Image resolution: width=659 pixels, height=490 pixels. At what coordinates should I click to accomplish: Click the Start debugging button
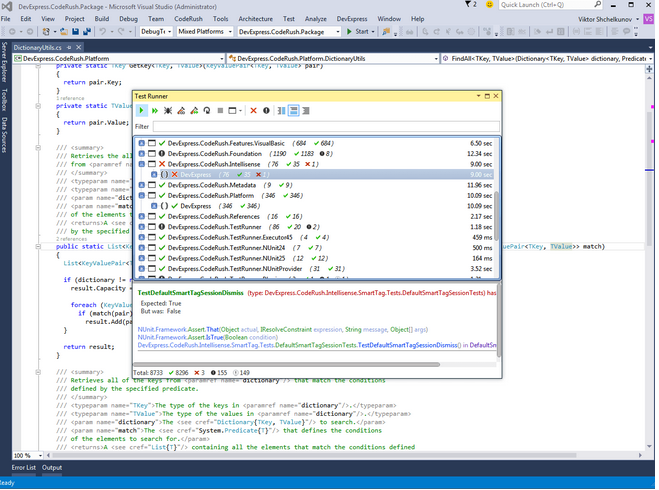click(x=360, y=32)
